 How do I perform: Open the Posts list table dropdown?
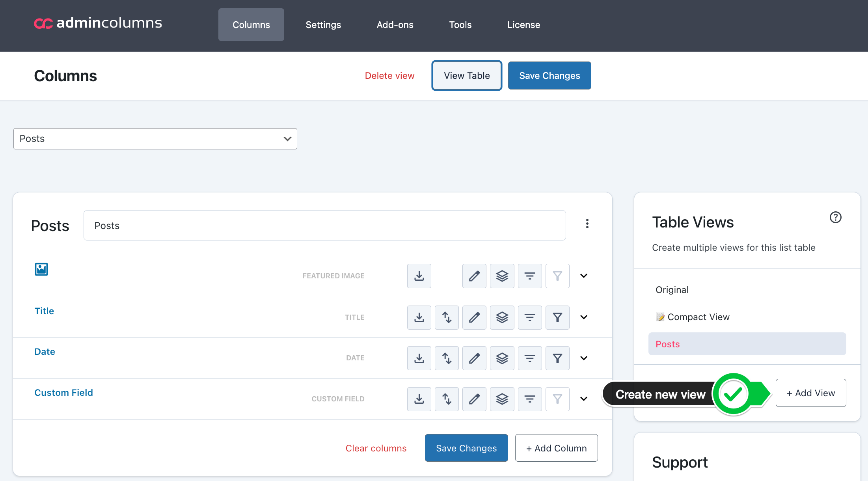[155, 139]
